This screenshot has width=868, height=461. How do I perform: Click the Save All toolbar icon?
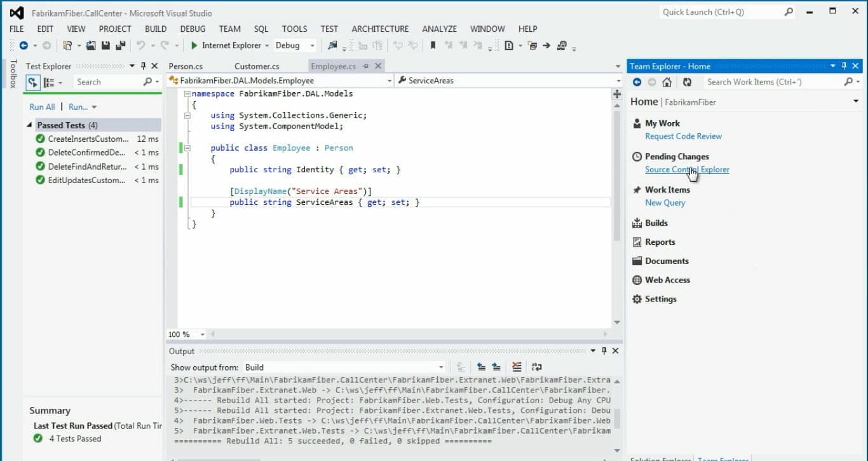120,46
